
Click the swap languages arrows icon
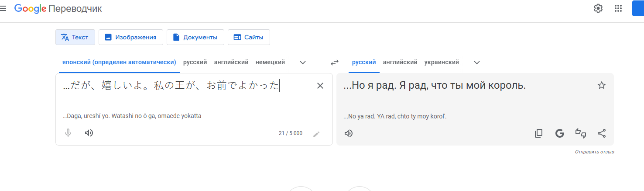pos(335,63)
